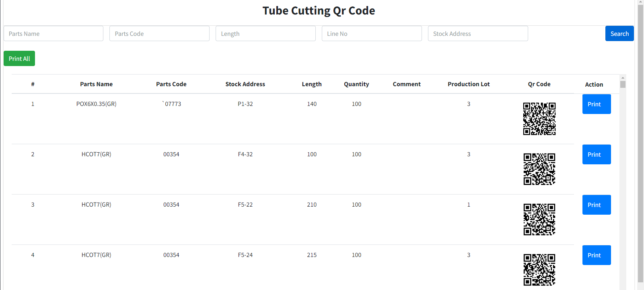
Task: Select the Stock Address input box
Action: click(478, 33)
